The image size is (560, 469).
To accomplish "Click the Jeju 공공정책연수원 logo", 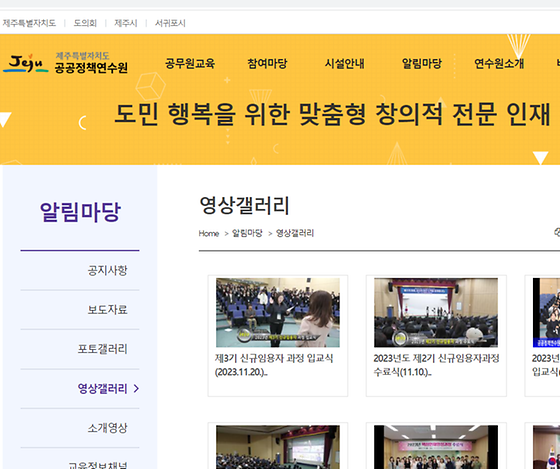I will coord(65,63).
